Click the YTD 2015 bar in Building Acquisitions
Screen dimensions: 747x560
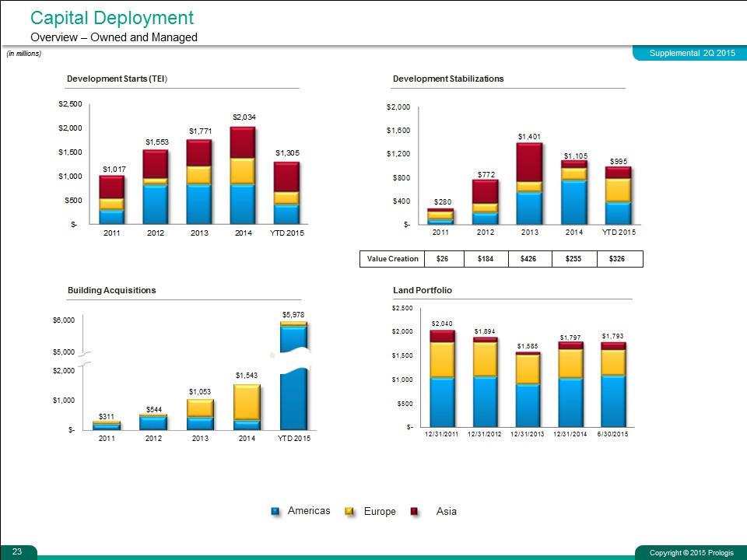click(294, 376)
